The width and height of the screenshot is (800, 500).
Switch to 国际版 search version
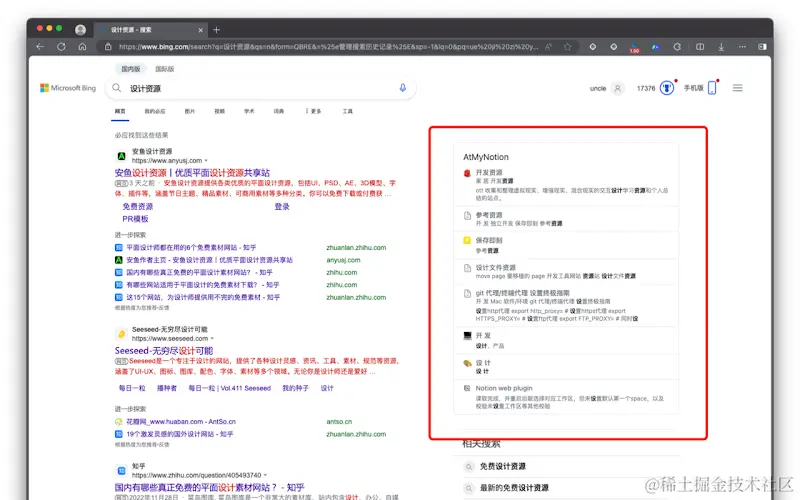tap(164, 69)
